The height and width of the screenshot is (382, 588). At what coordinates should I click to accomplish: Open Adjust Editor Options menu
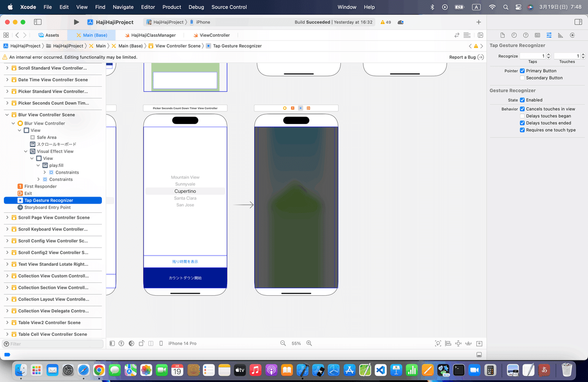click(x=467, y=35)
